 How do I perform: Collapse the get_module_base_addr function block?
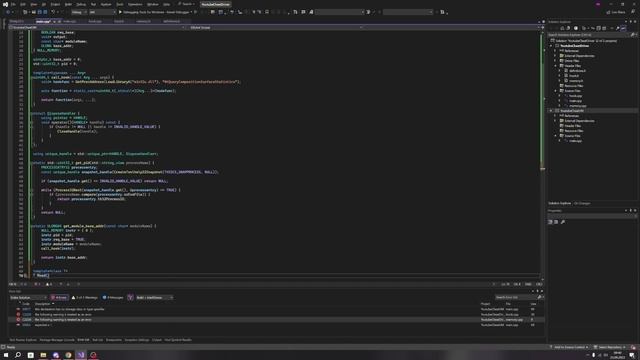point(31,226)
